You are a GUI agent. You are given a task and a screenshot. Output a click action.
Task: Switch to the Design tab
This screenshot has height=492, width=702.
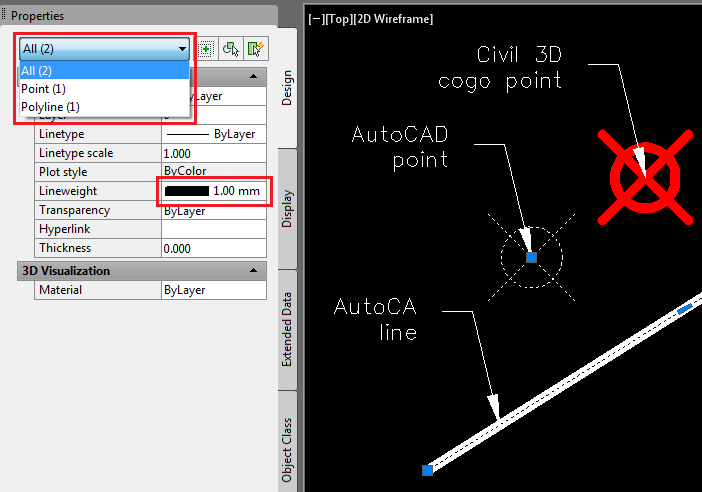pyautogui.click(x=287, y=88)
